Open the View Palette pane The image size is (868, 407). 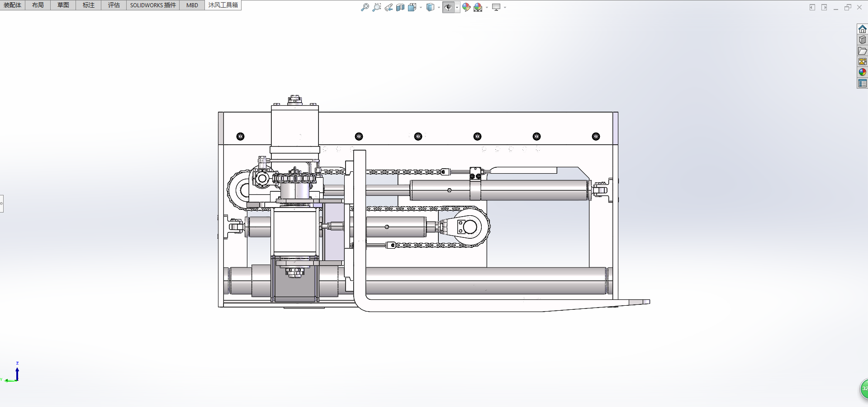pos(863,62)
